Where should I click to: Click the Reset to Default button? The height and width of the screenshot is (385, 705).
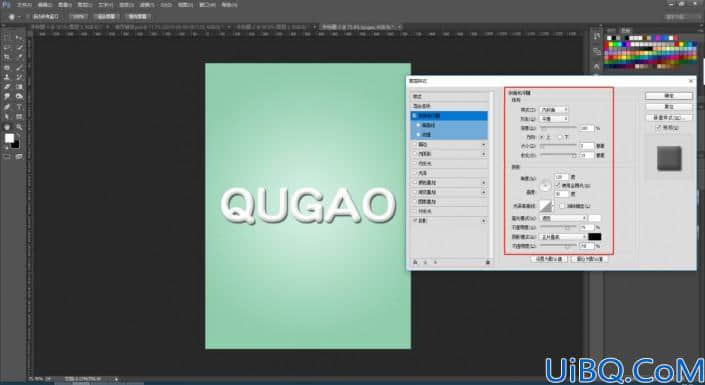(x=589, y=259)
